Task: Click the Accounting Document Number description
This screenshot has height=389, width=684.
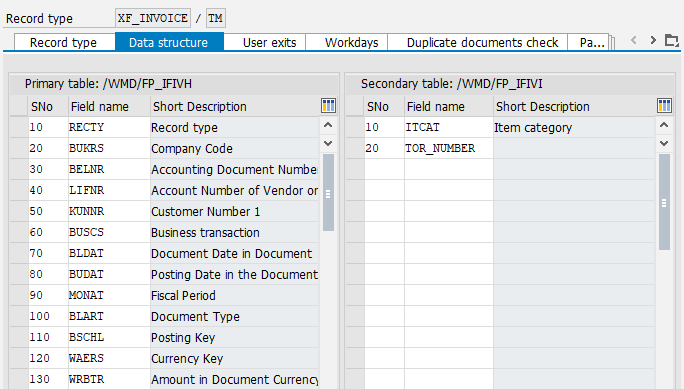Action: point(235,169)
